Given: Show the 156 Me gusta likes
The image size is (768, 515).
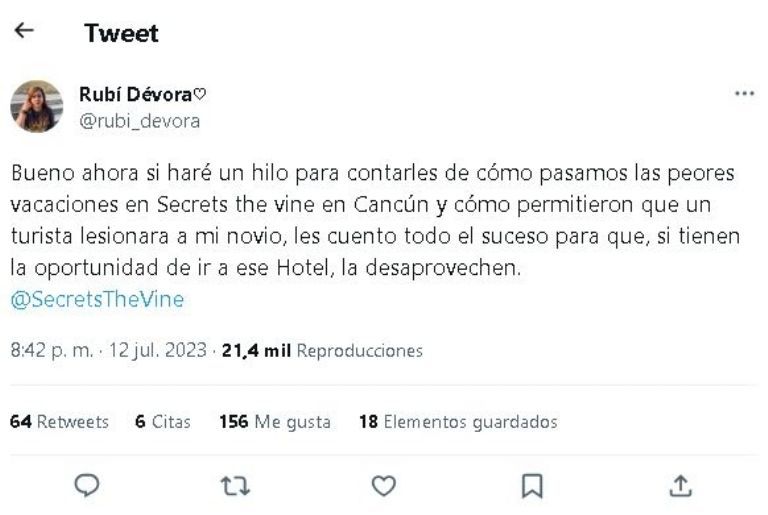Looking at the screenshot, I should 275,421.
